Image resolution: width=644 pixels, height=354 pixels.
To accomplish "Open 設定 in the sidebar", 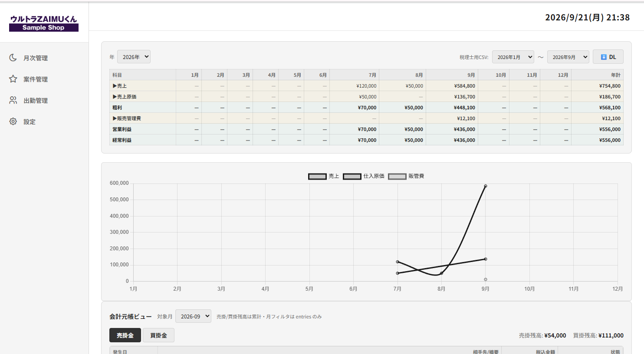I will point(30,122).
